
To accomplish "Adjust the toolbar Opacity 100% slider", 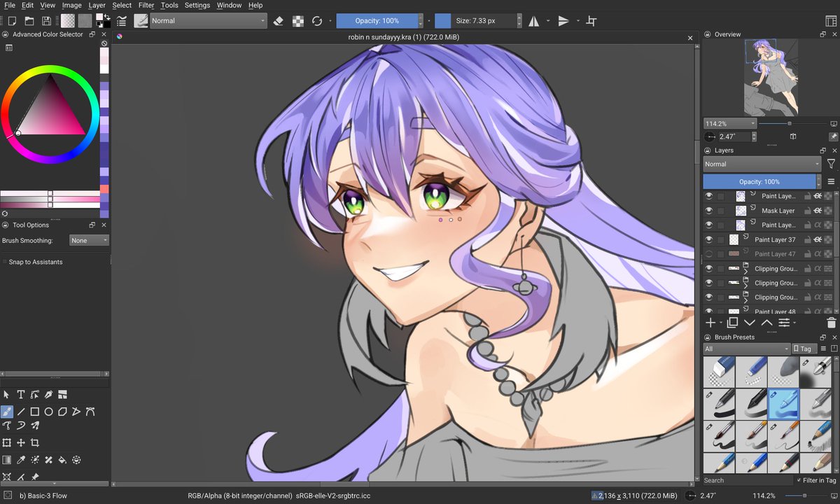I will click(x=377, y=21).
